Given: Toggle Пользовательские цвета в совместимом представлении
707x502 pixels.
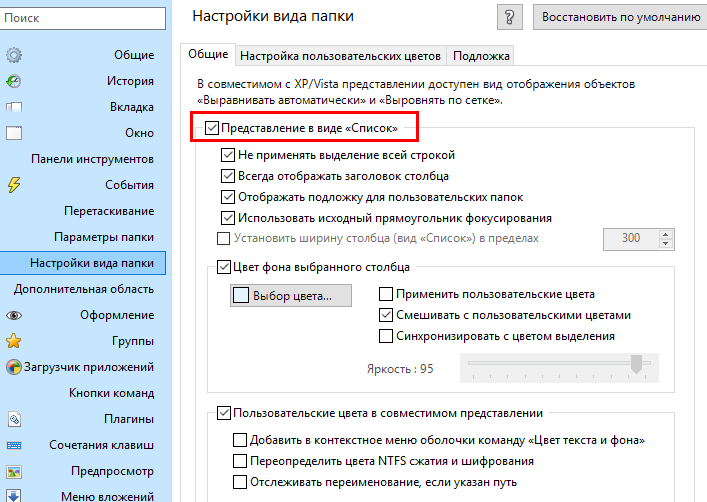Looking at the screenshot, I should click(x=224, y=413).
